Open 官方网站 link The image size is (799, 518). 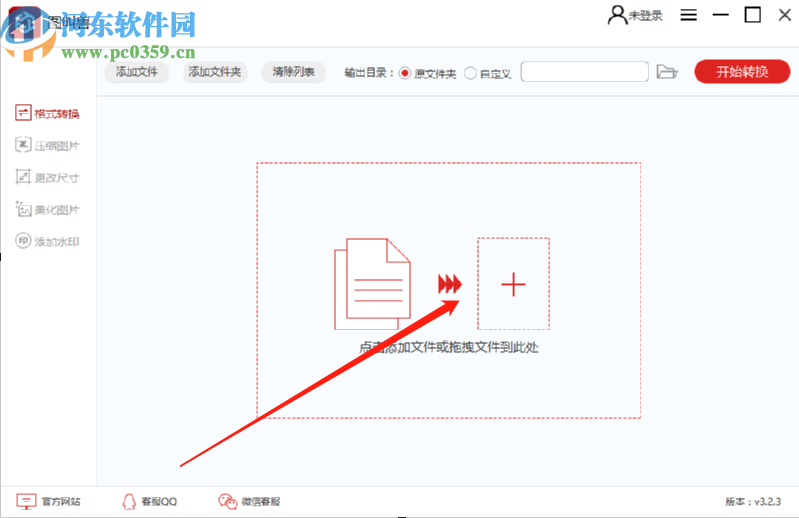[48, 501]
